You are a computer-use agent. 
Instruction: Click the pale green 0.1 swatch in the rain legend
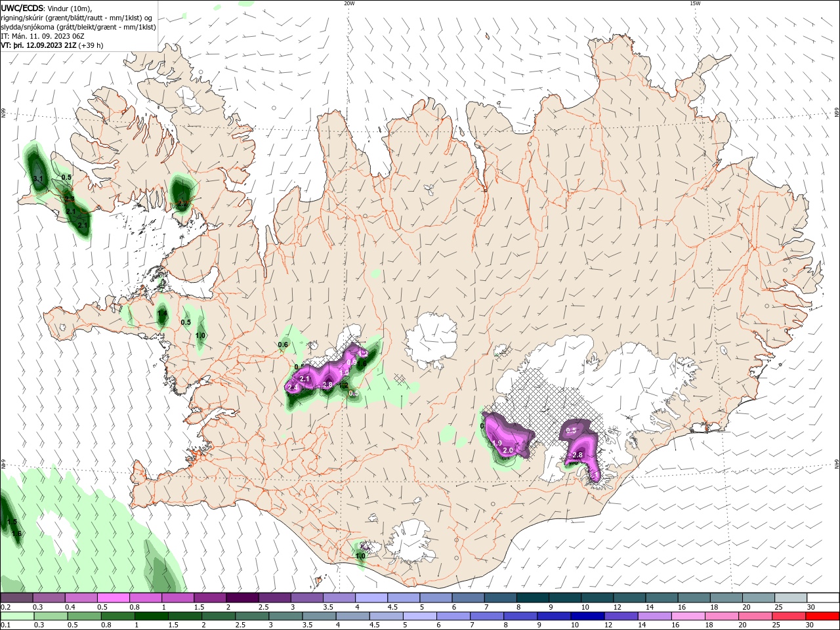(16, 616)
